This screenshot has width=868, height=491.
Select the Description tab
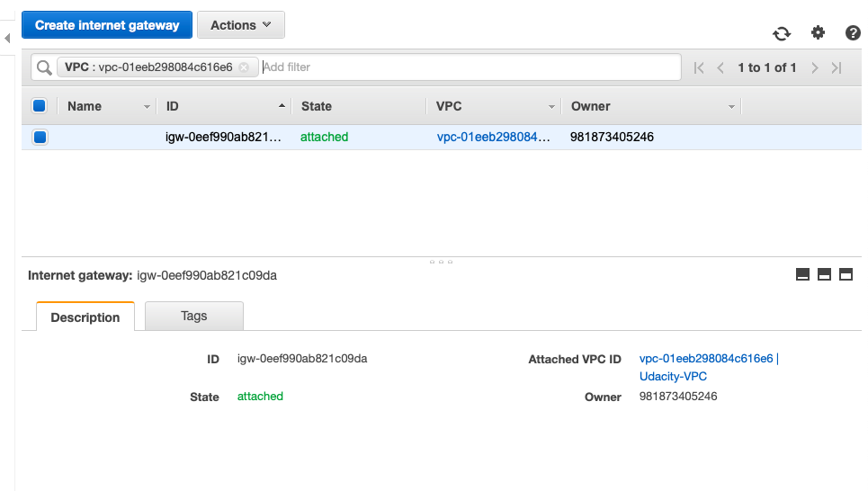point(85,317)
